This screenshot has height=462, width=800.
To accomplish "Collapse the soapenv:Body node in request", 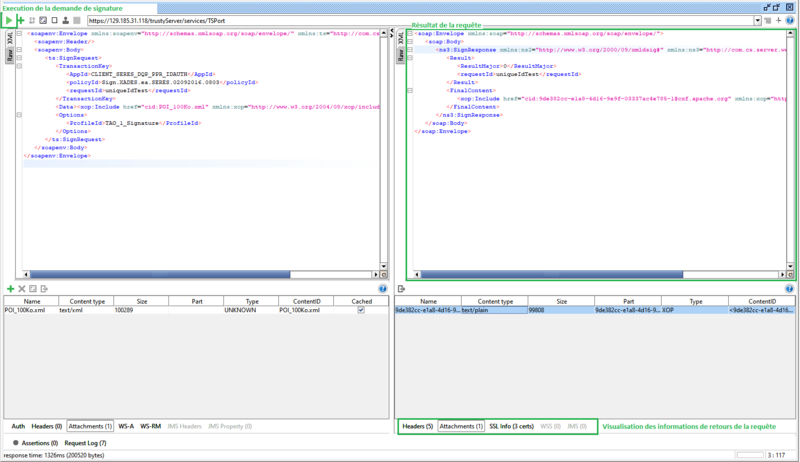I will pyautogui.click(x=19, y=50).
